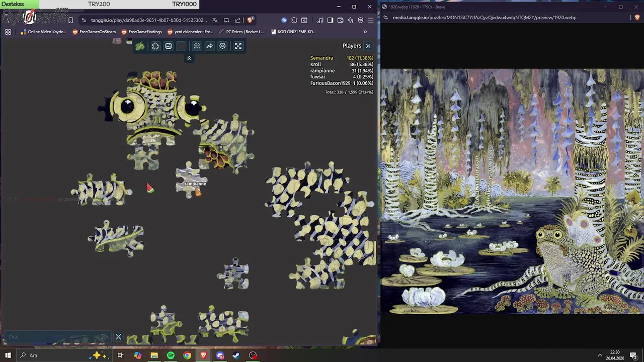Open Brave VPN shield icon
This screenshot has height=362, width=644.
pos(360,20)
